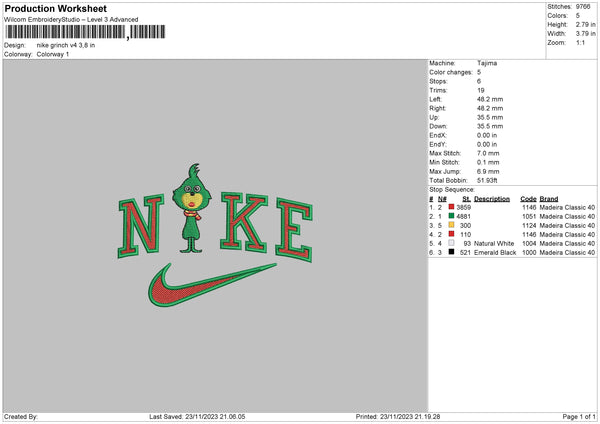Click the 'Colorway 1' value

[53, 54]
